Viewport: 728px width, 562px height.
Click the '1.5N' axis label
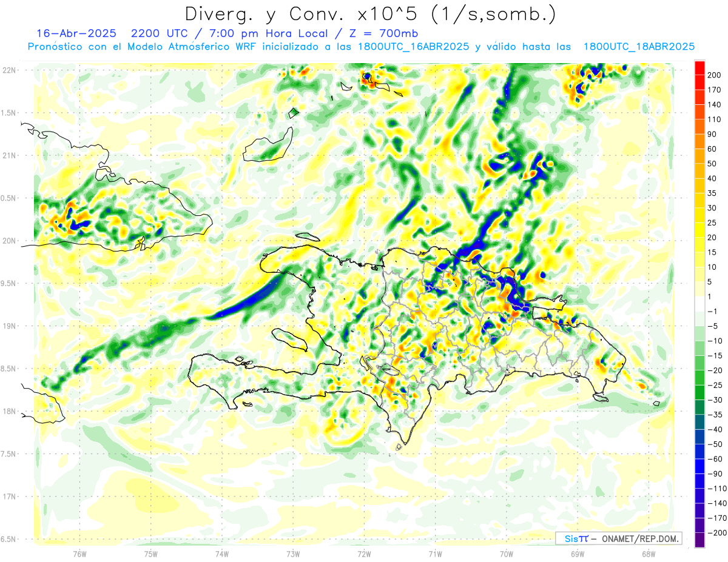[x=9, y=113]
